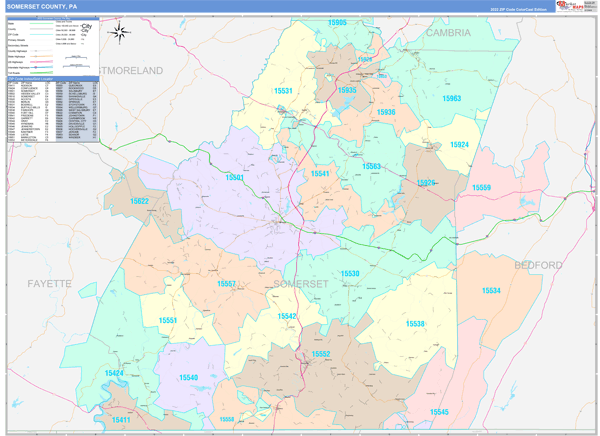Select ZIP code 15501 purple region
This screenshot has height=436, width=600.
tap(235, 177)
